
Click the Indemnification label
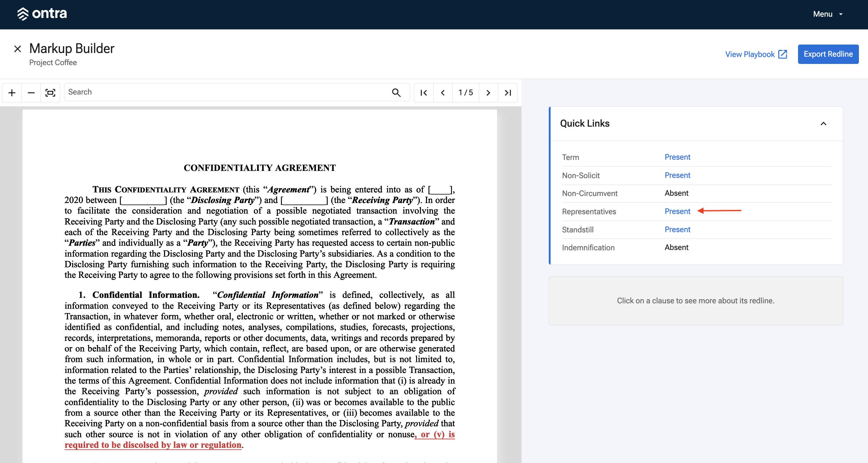tap(588, 248)
